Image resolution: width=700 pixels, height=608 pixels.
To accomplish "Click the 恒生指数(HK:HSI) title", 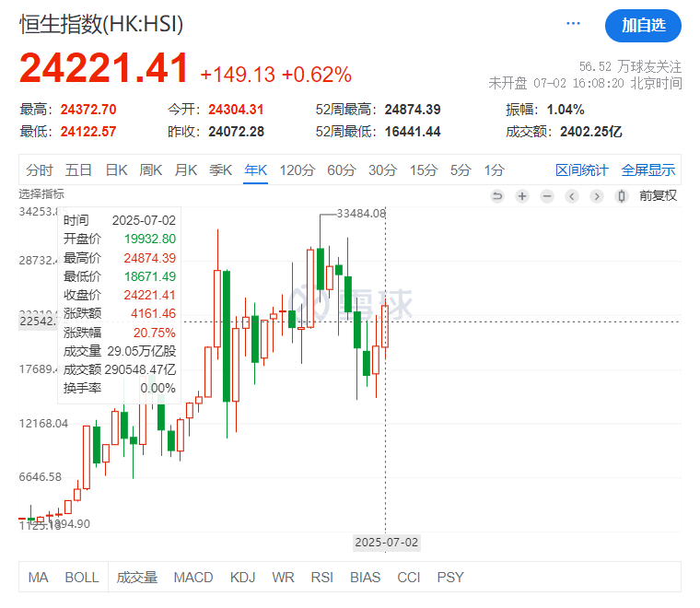I will (101, 24).
